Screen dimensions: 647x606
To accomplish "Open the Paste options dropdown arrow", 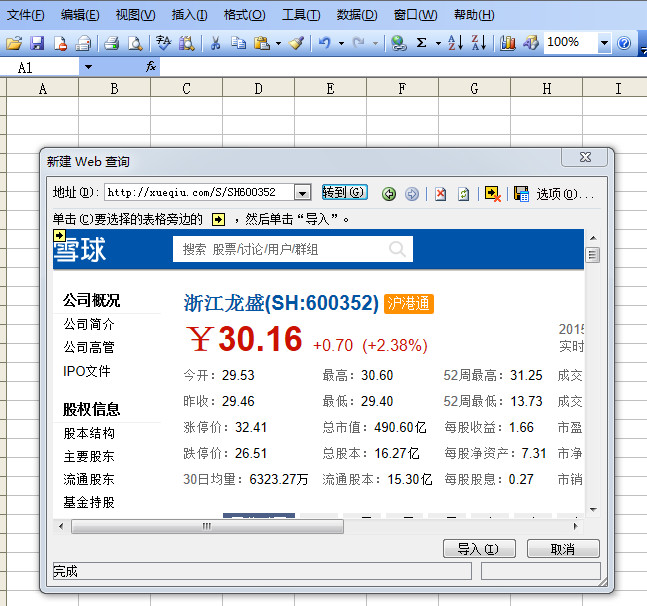I will [279, 43].
